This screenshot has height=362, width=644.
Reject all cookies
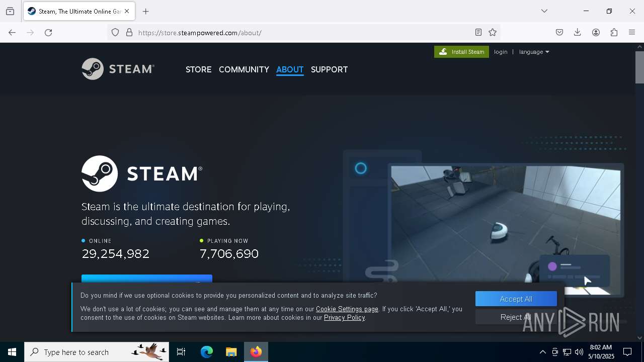(x=516, y=317)
